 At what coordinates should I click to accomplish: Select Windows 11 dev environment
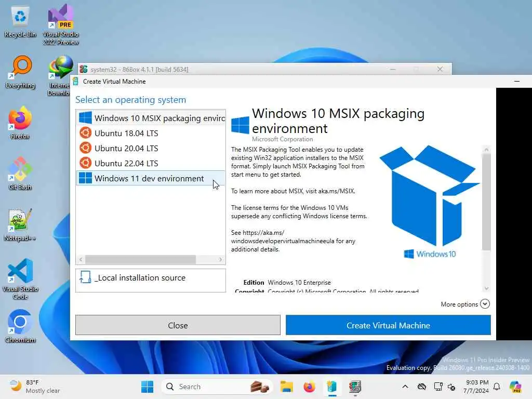click(150, 178)
